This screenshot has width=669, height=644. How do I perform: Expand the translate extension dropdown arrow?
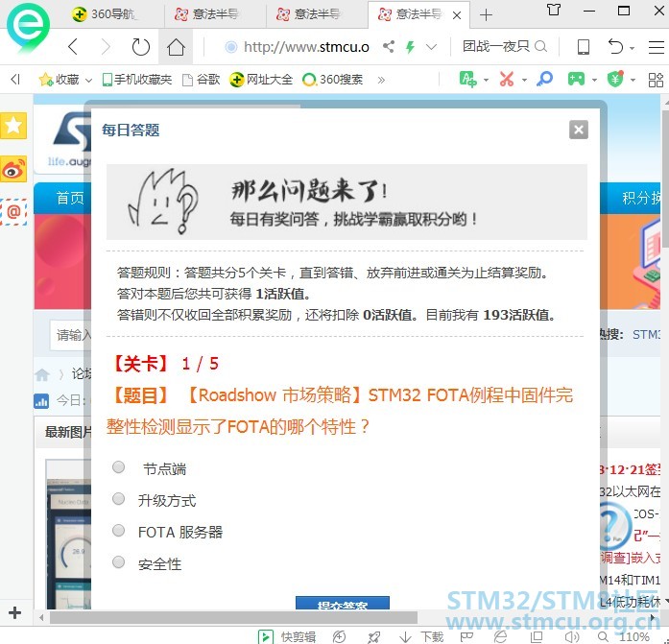click(x=486, y=81)
